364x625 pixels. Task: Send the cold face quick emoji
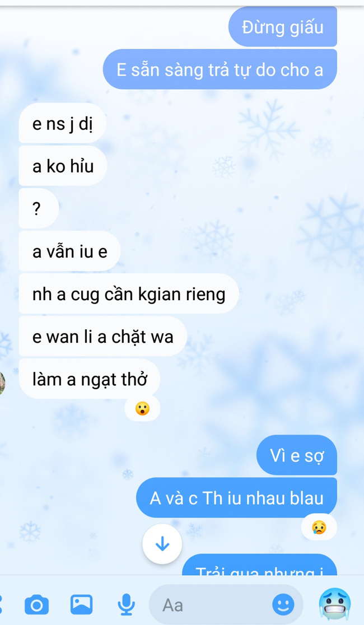coord(335,605)
